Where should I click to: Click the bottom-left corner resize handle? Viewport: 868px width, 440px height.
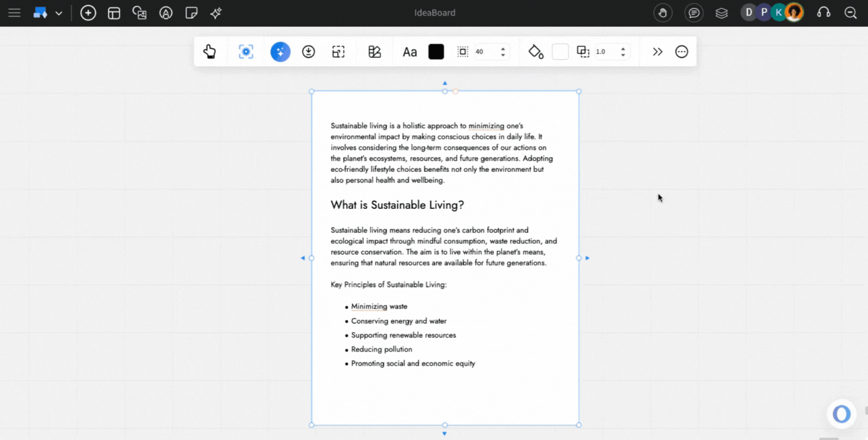(312, 425)
